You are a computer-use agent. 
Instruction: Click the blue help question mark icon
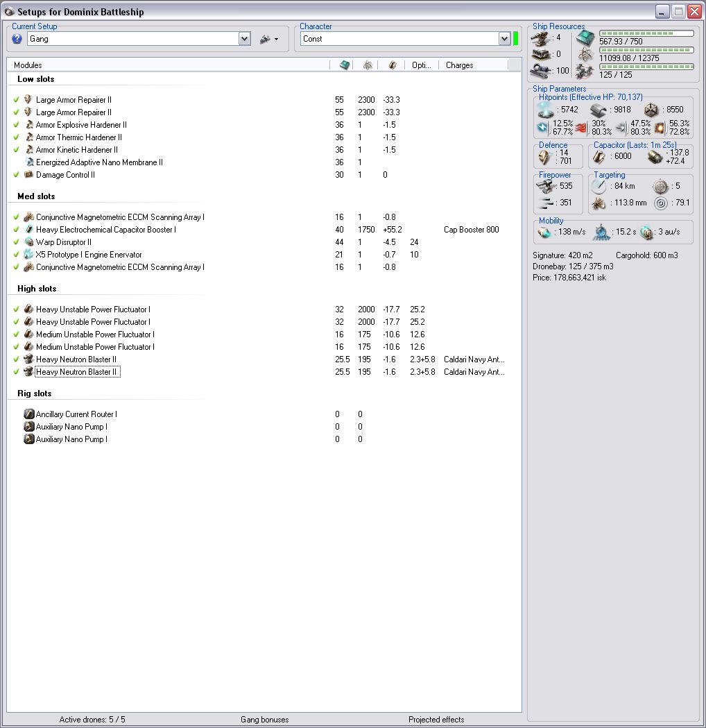point(17,39)
